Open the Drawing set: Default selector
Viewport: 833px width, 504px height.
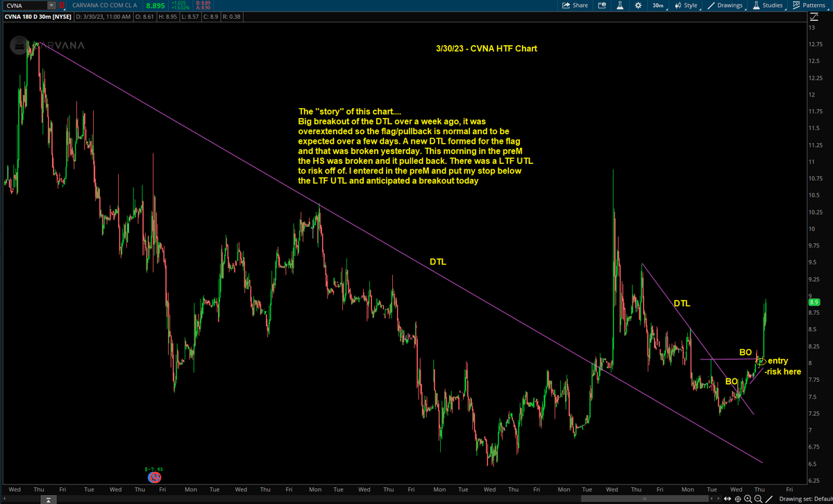(x=805, y=498)
